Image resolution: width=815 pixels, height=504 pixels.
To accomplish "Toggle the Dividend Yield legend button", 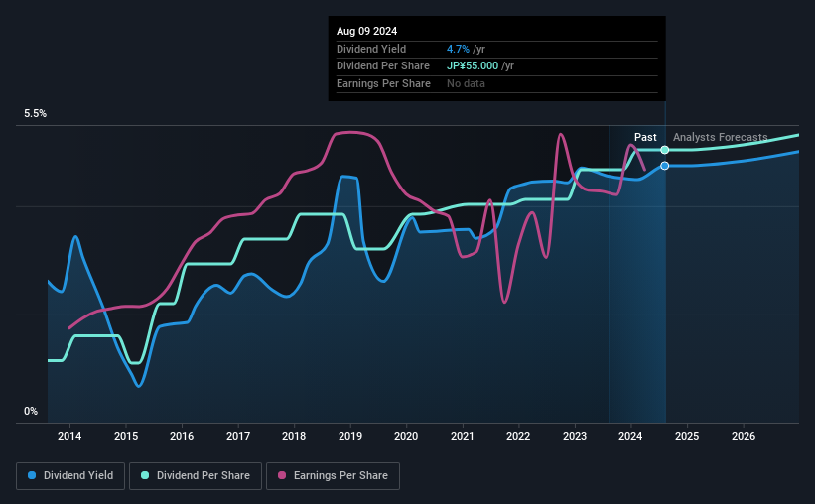I will pyautogui.click(x=70, y=476).
